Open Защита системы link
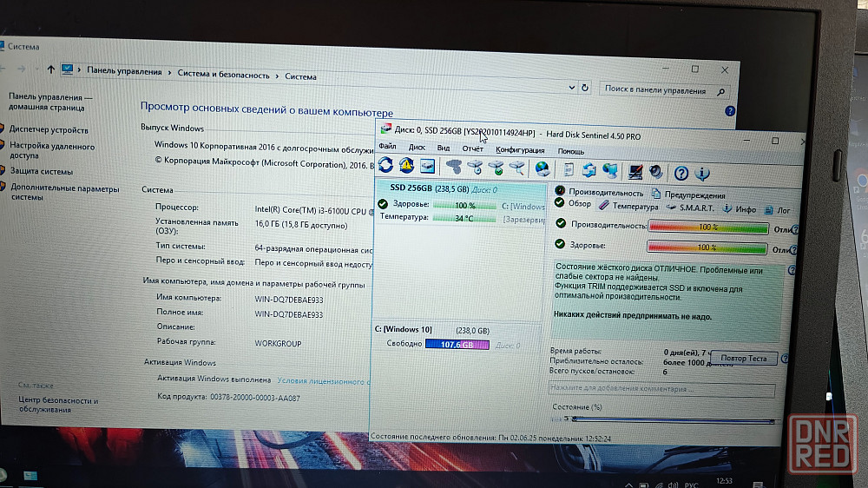The width and height of the screenshot is (868, 488). pyautogui.click(x=42, y=171)
